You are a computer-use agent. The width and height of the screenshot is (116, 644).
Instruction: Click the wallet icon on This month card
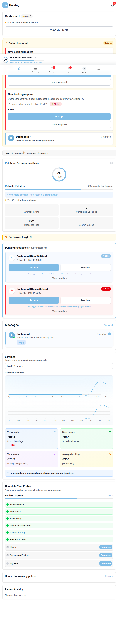[x=55, y=432]
